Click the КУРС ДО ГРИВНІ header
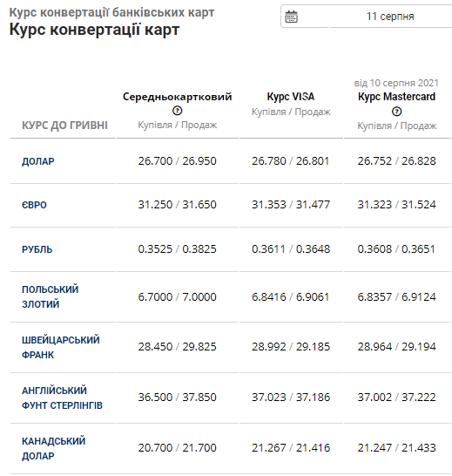 pos(64,125)
